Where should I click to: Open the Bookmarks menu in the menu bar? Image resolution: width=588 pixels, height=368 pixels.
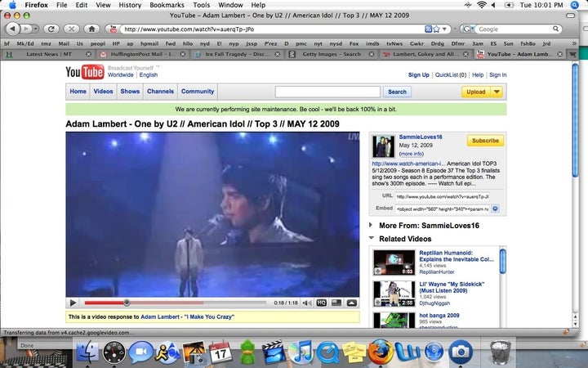click(167, 5)
